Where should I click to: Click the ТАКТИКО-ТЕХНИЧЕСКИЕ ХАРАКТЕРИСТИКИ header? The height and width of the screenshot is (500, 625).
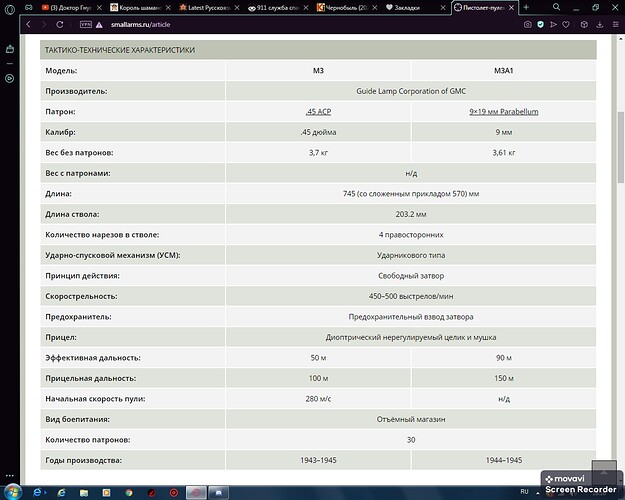318,50
